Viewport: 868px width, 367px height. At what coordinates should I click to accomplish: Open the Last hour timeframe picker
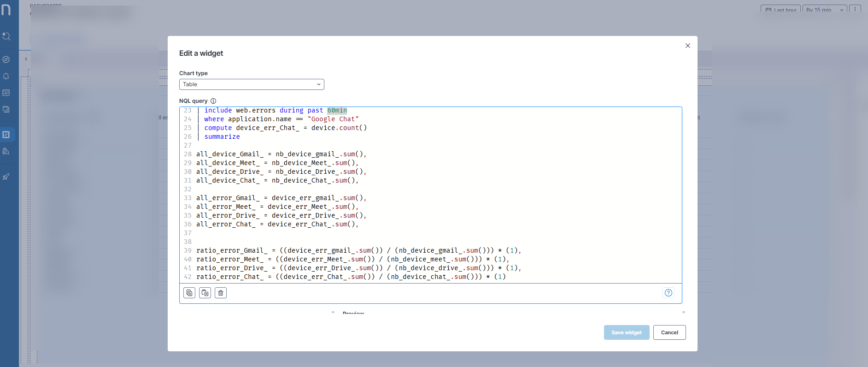pyautogui.click(x=781, y=10)
